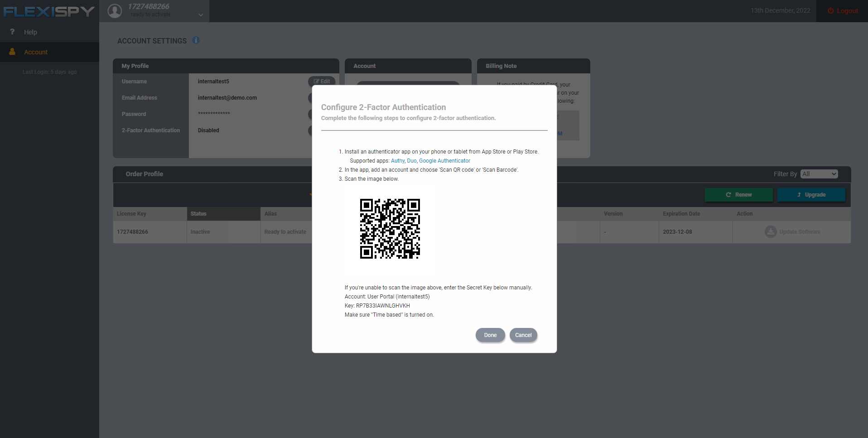Click the Ready to activate alias cell
This screenshot has width=868, height=438.
tap(286, 232)
